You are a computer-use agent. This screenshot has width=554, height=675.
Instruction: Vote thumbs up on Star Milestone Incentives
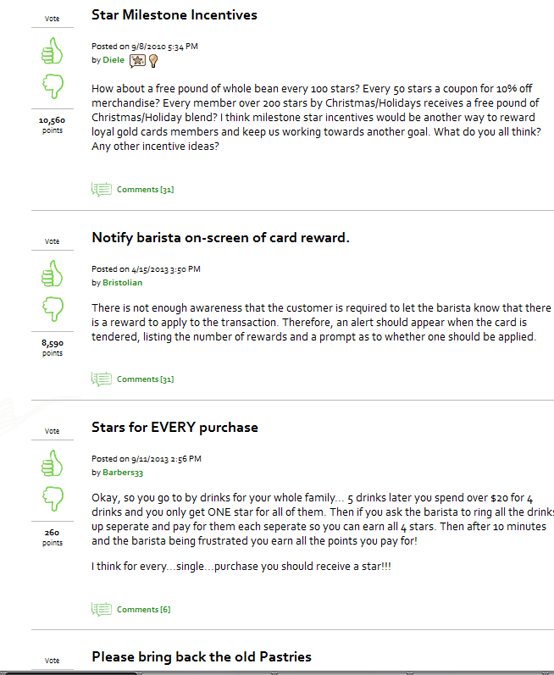52,51
